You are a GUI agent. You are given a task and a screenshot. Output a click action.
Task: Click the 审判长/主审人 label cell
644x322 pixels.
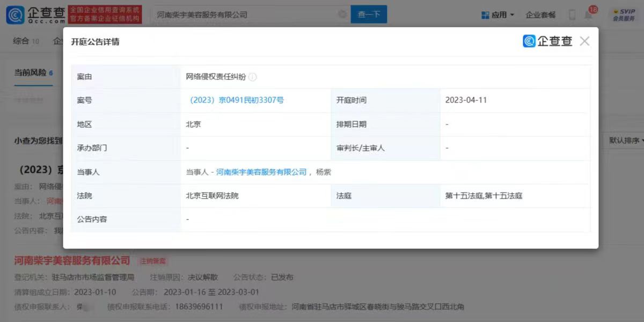tap(385, 148)
